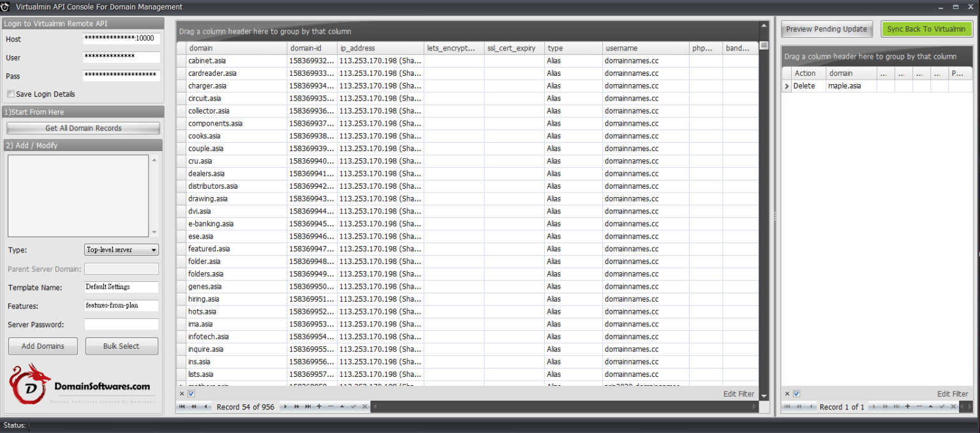This screenshot has height=433, width=980.
Task: Jump to the first record using navigator
Action: tap(182, 406)
